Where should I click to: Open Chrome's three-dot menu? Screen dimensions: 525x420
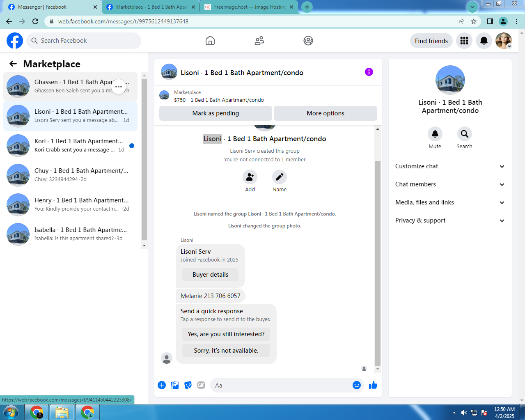pos(517,21)
